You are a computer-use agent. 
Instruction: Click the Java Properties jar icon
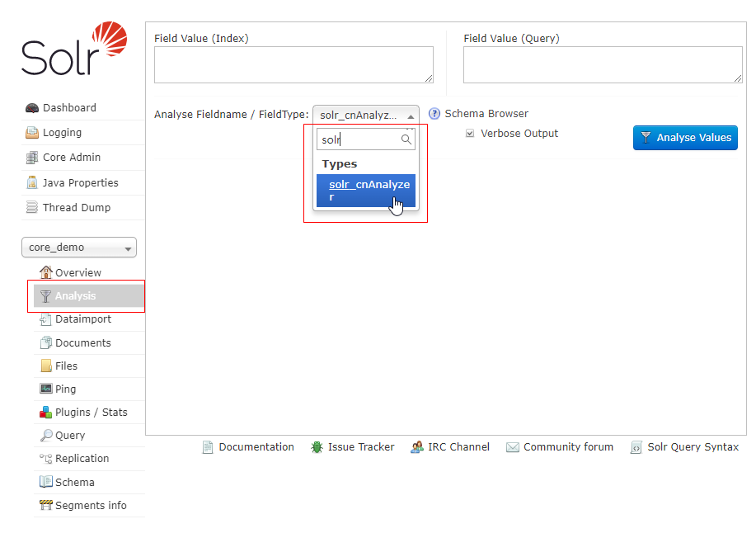(32, 183)
